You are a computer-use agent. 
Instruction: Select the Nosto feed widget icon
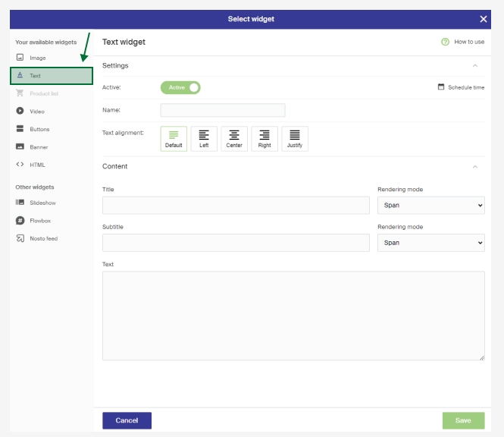click(20, 238)
